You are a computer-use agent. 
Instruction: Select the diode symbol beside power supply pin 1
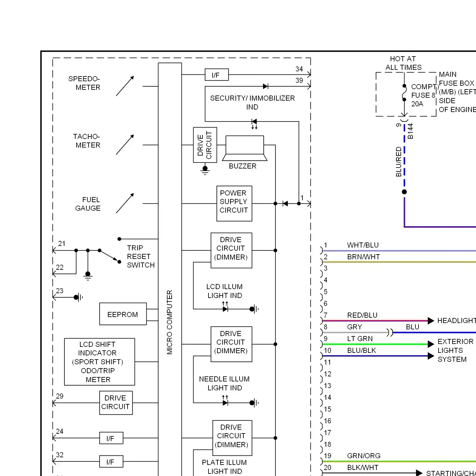click(x=285, y=203)
